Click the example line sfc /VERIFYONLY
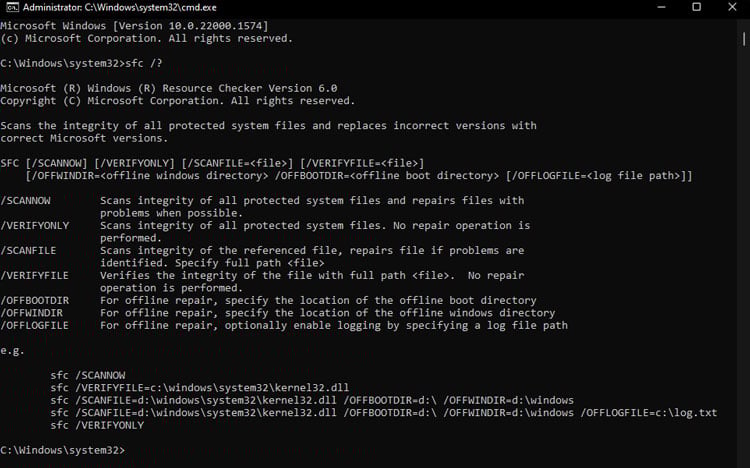This screenshot has width=750, height=468. pyautogui.click(x=97, y=425)
